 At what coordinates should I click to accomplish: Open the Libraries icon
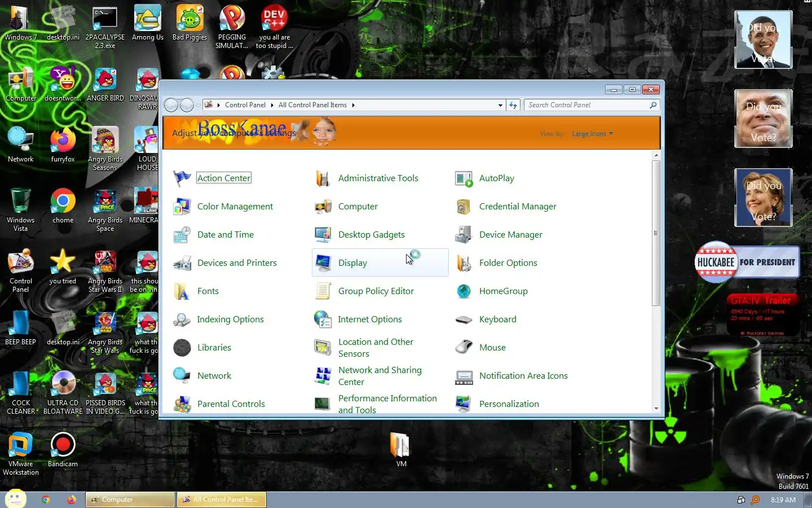[182, 348]
